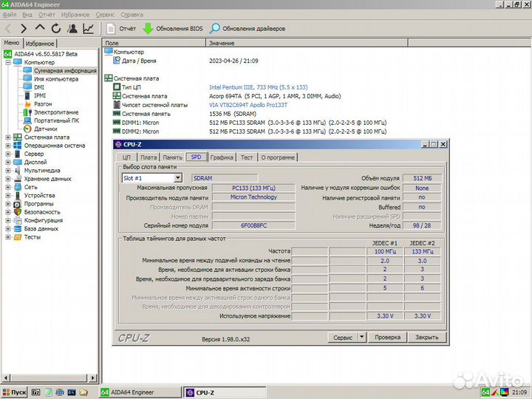
Task: Select Суммарная информация in the tree
Action: (65, 71)
